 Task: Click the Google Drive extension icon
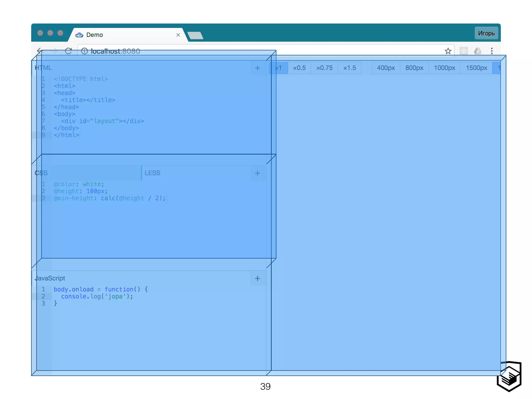(x=477, y=51)
